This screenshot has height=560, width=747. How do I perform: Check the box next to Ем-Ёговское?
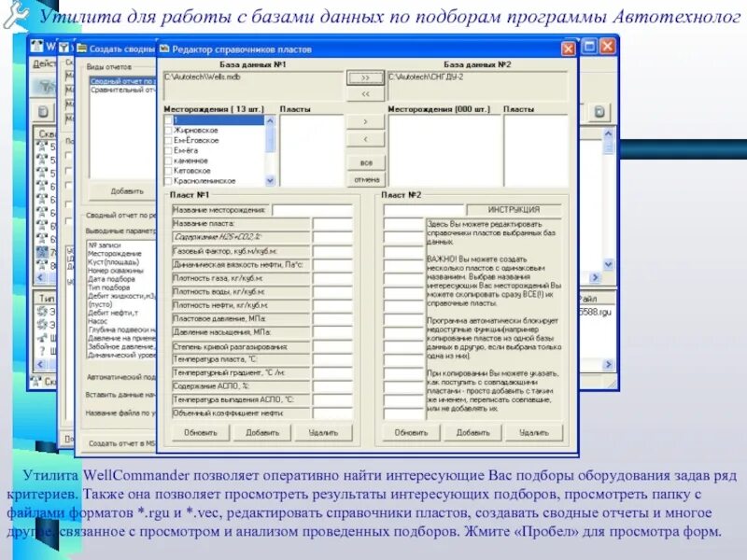click(168, 141)
